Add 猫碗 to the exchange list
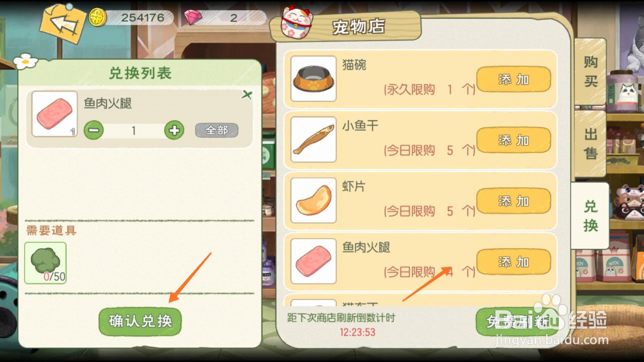 [x=514, y=80]
